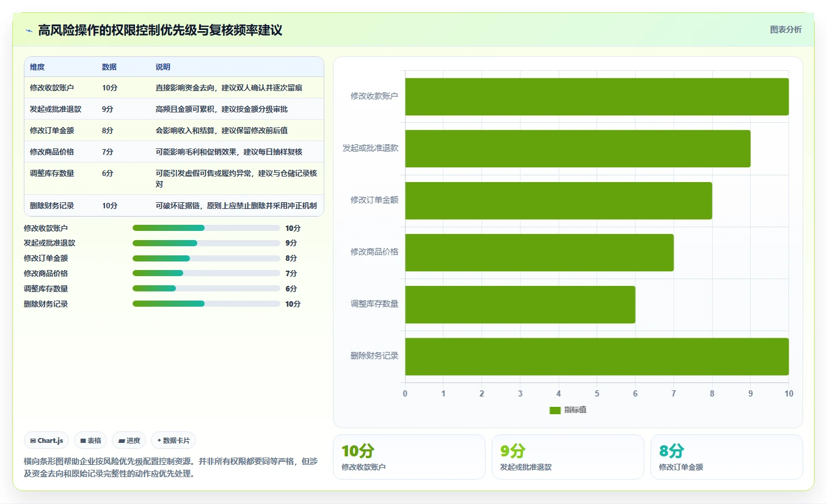This screenshot has height=504, width=827.
Task: Click the header icon beside the title
Action: 29,31
